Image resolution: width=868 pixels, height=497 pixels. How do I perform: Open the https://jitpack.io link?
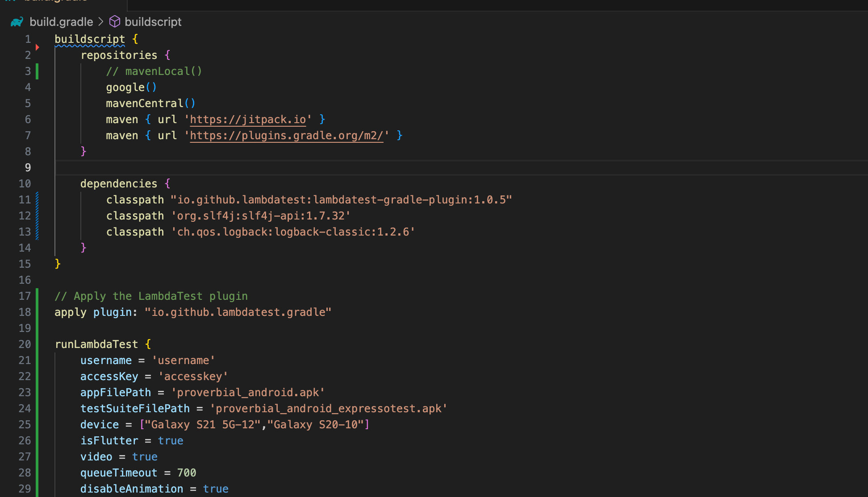248,120
